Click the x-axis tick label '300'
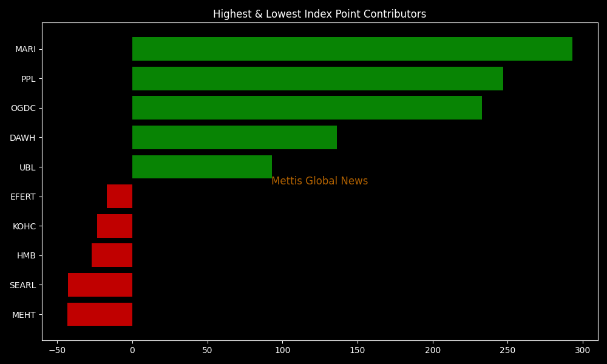 coord(583,351)
